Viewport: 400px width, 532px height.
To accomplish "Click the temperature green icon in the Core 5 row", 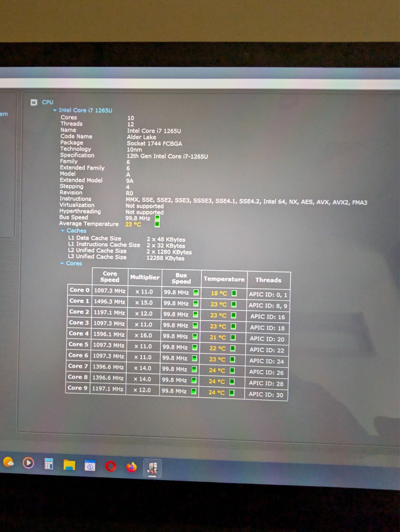I will [233, 348].
